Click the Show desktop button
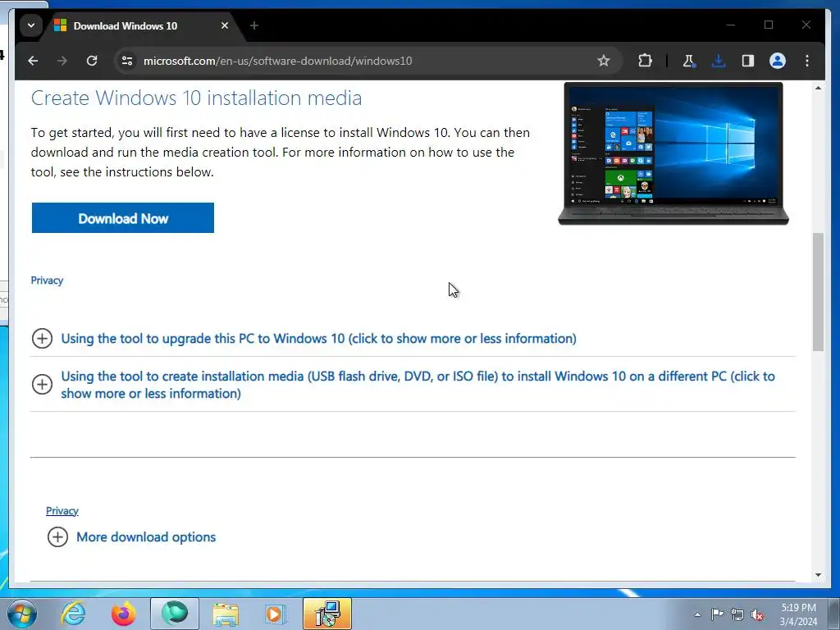Image resolution: width=840 pixels, height=630 pixels. coord(833,614)
